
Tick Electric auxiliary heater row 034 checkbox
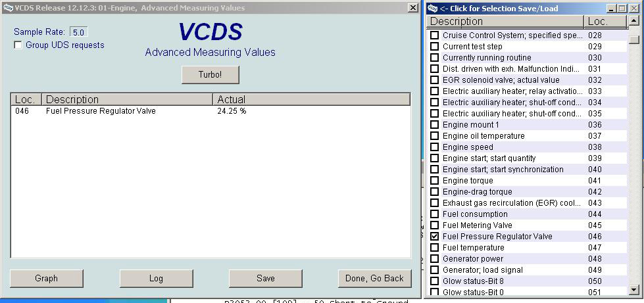(x=434, y=103)
